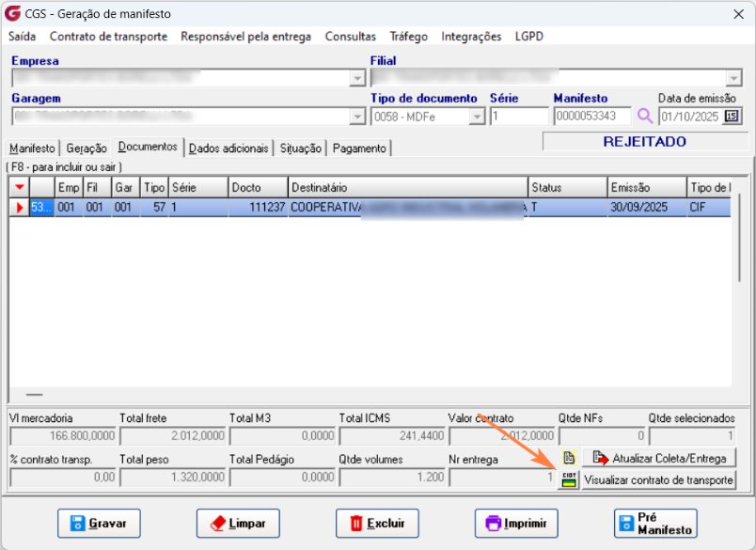This screenshot has width=756, height=550.
Task: Open the Tráfego menu
Action: click(x=409, y=37)
